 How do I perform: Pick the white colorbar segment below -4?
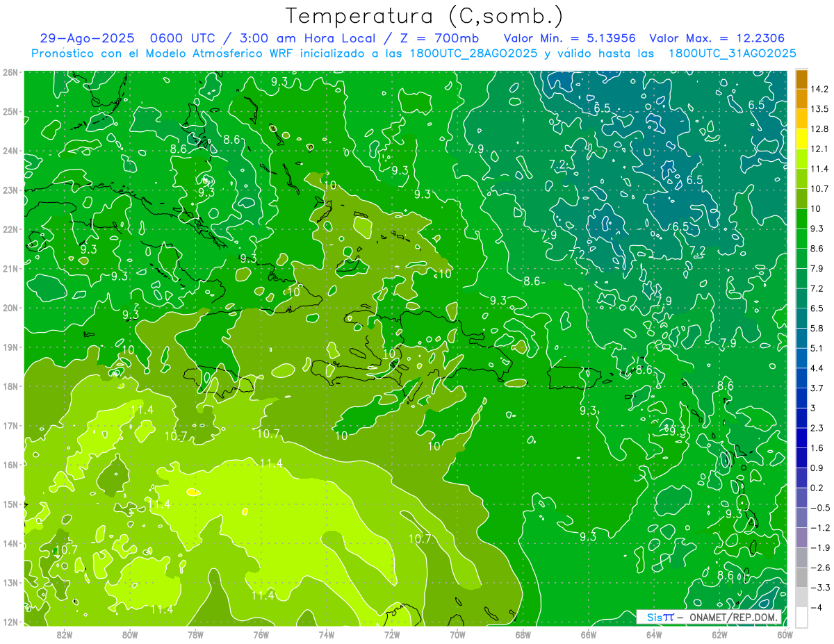pos(801,617)
